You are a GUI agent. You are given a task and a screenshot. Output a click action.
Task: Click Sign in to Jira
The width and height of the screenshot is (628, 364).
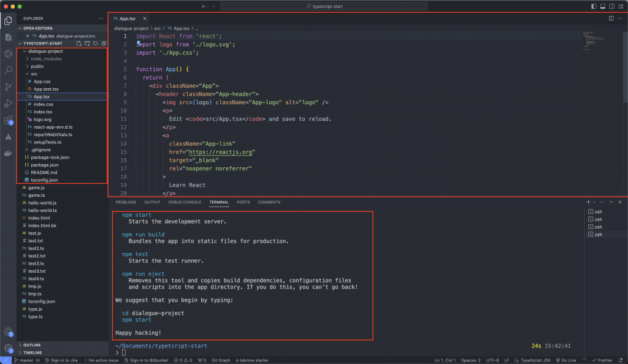click(x=61, y=360)
